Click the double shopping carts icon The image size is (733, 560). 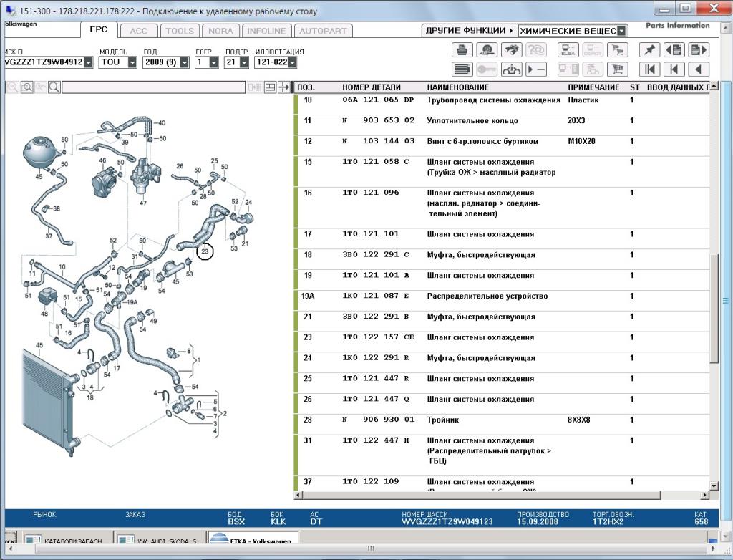618,49
